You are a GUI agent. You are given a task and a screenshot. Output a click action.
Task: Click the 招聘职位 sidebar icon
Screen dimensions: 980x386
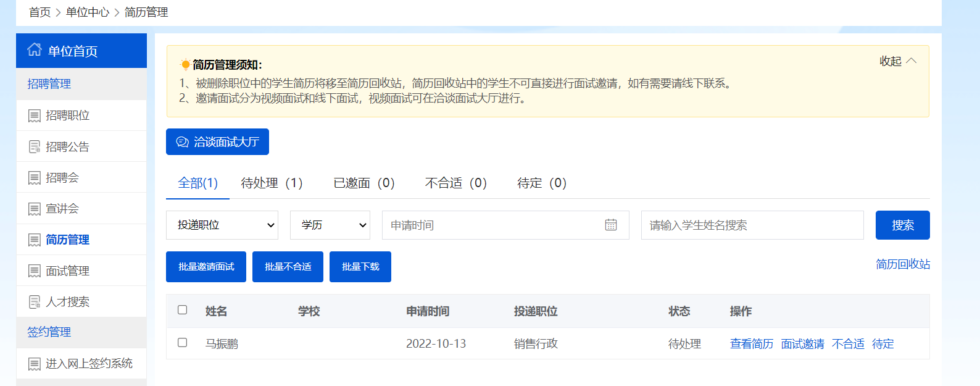click(x=35, y=116)
